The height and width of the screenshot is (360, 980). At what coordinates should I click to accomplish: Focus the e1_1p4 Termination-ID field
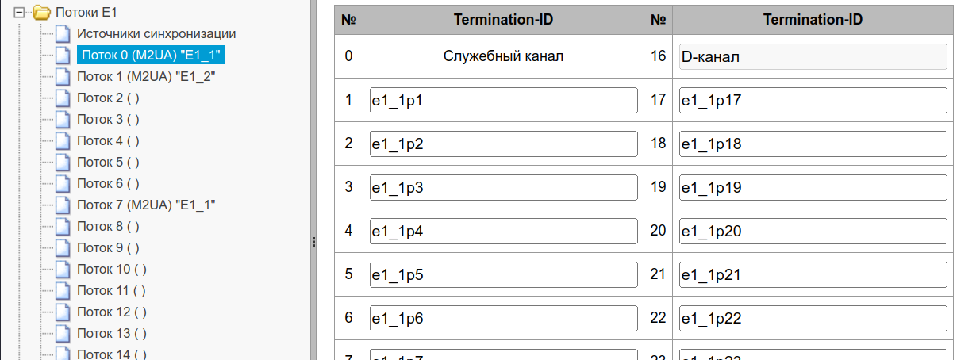503,232
